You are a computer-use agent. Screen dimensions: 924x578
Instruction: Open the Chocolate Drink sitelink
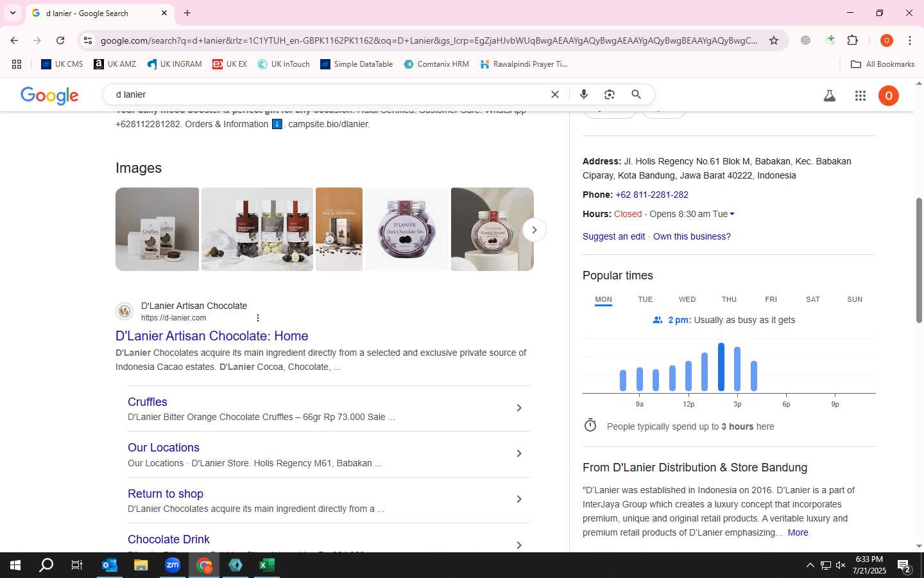click(169, 539)
